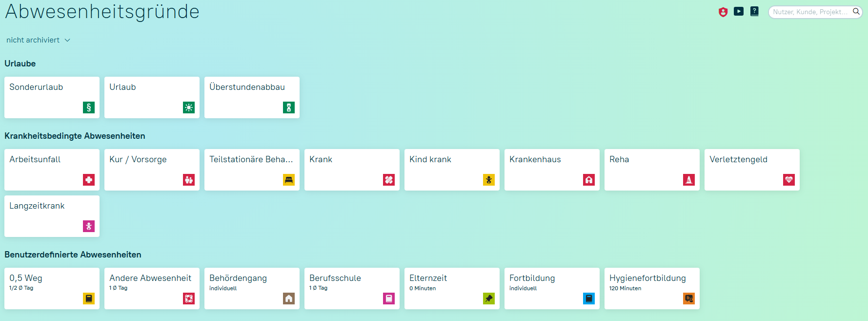Select the Krankenhaus absence tile
This screenshot has width=868, height=321.
click(x=551, y=170)
